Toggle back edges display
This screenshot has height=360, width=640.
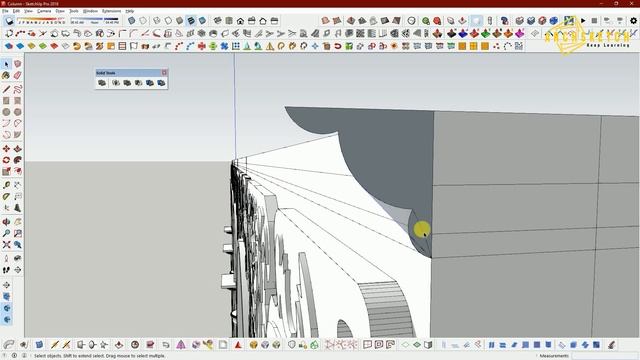pos(143,20)
